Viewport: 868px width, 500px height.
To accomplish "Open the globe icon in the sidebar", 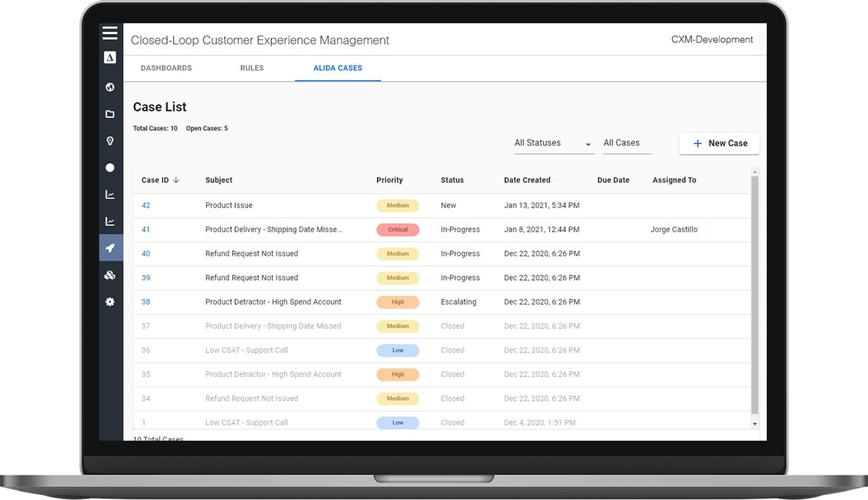I will click(110, 87).
